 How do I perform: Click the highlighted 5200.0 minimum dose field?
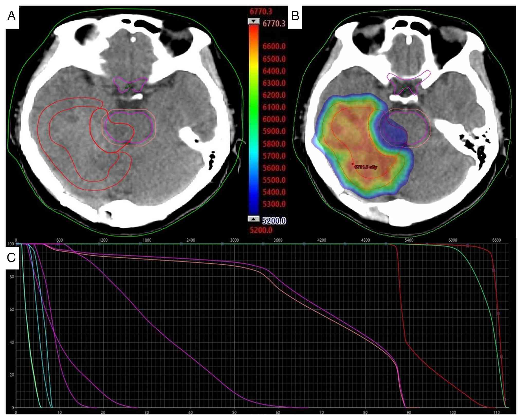[274, 221]
